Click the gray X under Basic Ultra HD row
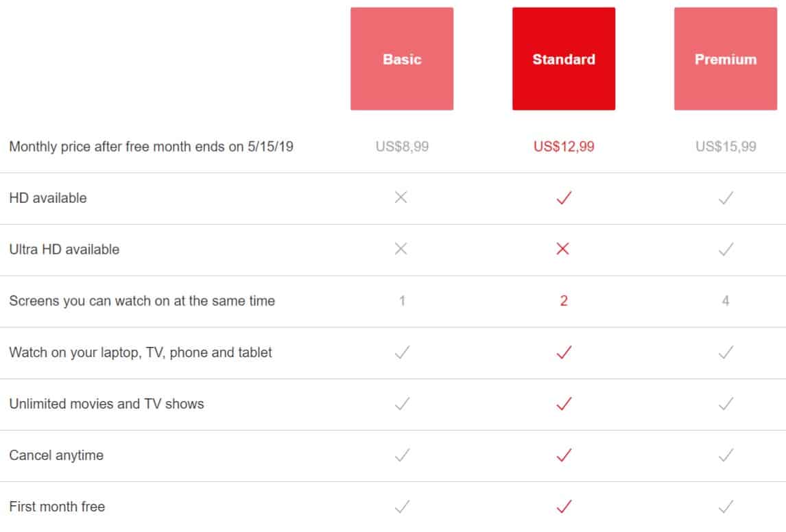This screenshot has height=532, width=786. pos(401,249)
